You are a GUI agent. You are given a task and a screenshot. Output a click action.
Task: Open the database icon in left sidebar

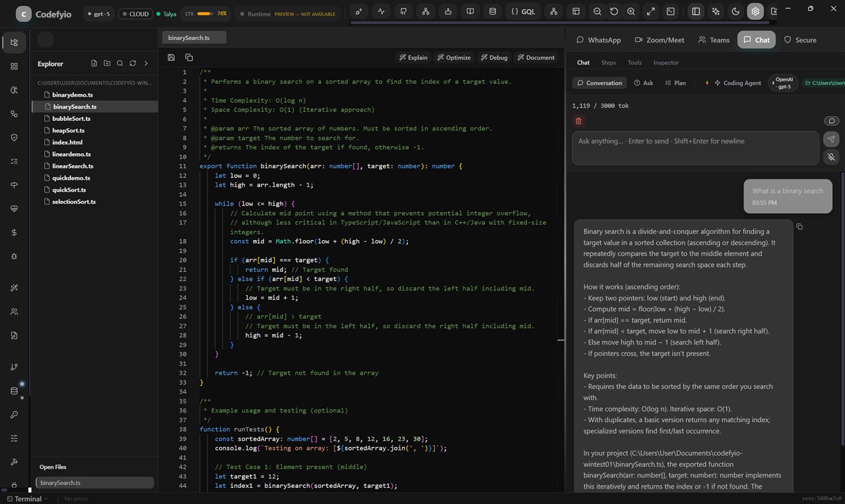pyautogui.click(x=14, y=391)
